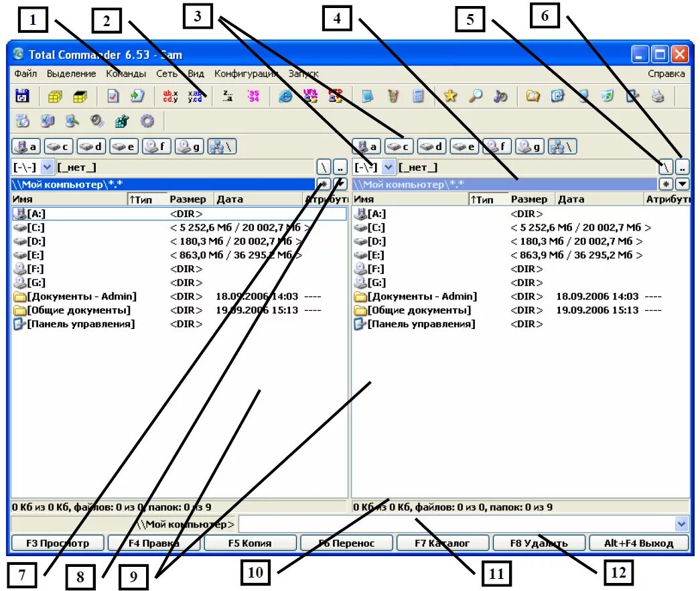
Task: Sort by date with pink '95 '94 icon
Action: (x=253, y=96)
